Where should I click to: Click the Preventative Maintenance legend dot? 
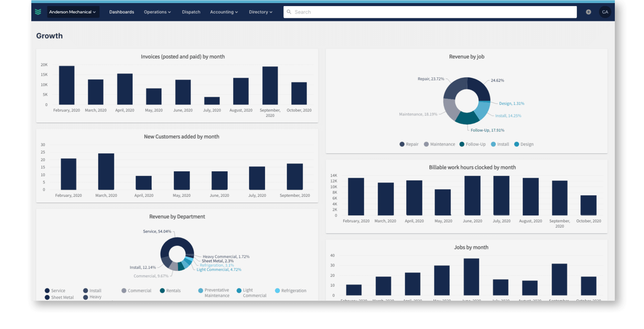pyautogui.click(x=201, y=290)
